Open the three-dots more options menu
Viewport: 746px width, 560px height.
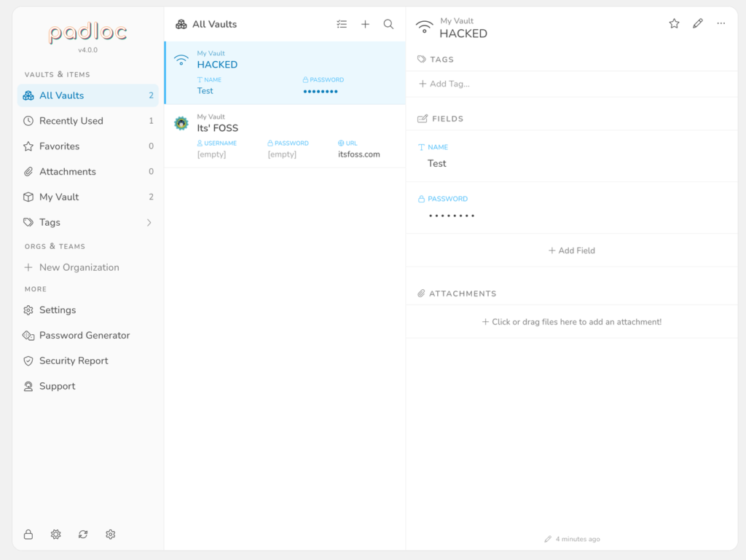[x=721, y=23]
